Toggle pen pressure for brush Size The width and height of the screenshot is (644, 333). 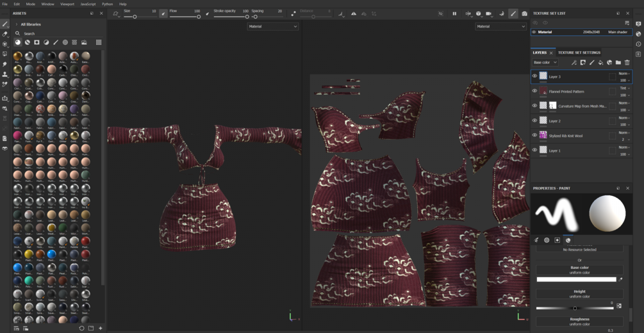[x=163, y=13]
